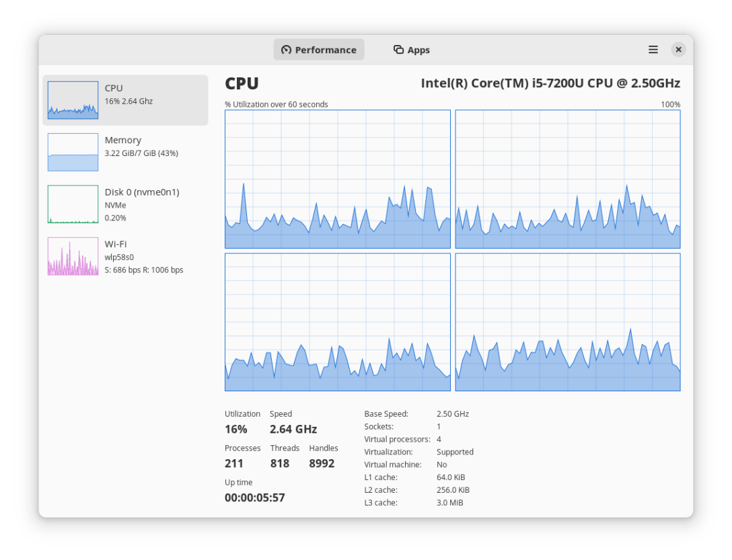Select Disk 0 (nvme0n1) sidebar entry
732x560 pixels.
click(x=125, y=204)
